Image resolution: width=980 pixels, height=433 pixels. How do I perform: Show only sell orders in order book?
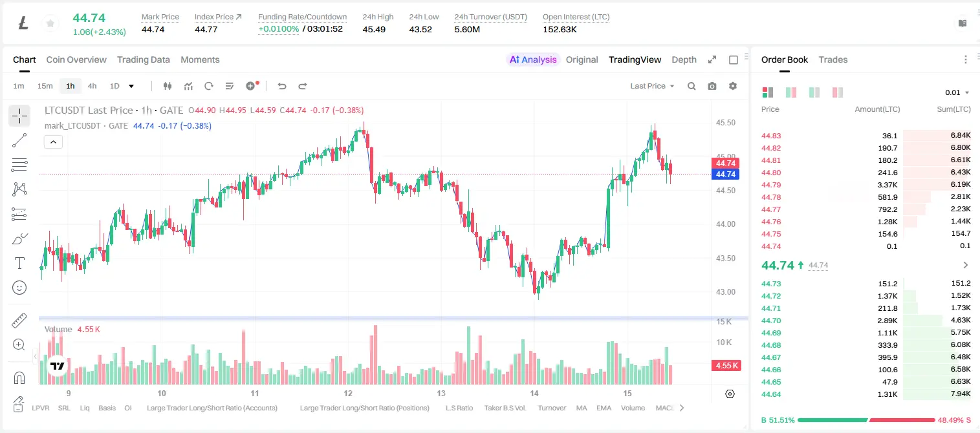(x=838, y=92)
